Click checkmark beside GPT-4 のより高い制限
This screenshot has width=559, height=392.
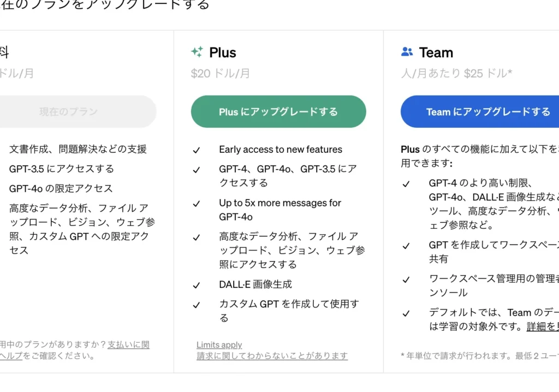pyautogui.click(x=406, y=184)
